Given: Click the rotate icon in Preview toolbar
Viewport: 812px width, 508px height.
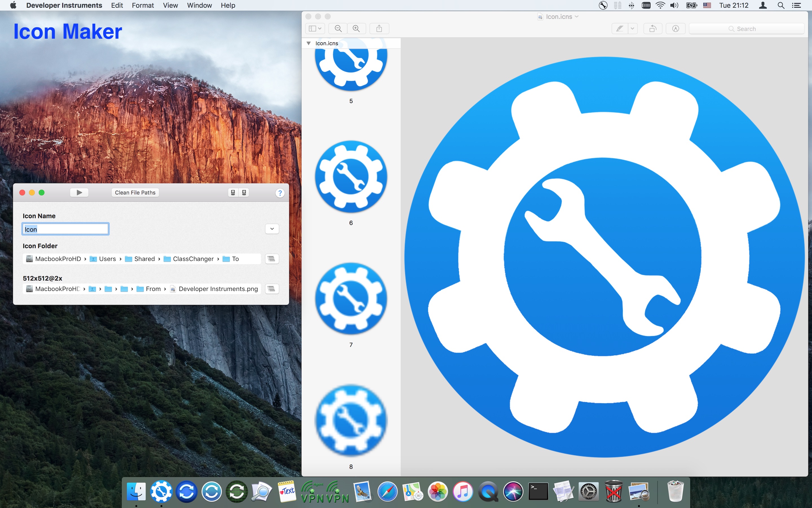Looking at the screenshot, I should click(x=653, y=29).
